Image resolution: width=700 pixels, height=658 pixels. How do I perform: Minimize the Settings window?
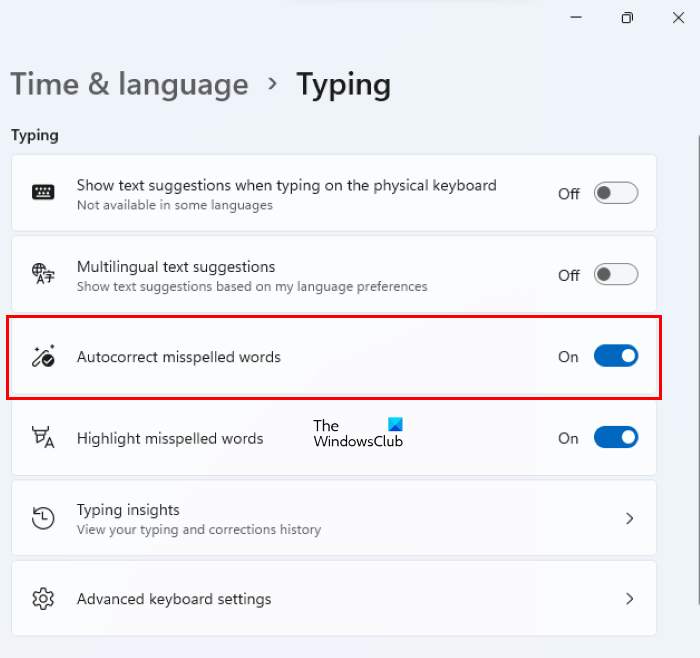coord(577,18)
